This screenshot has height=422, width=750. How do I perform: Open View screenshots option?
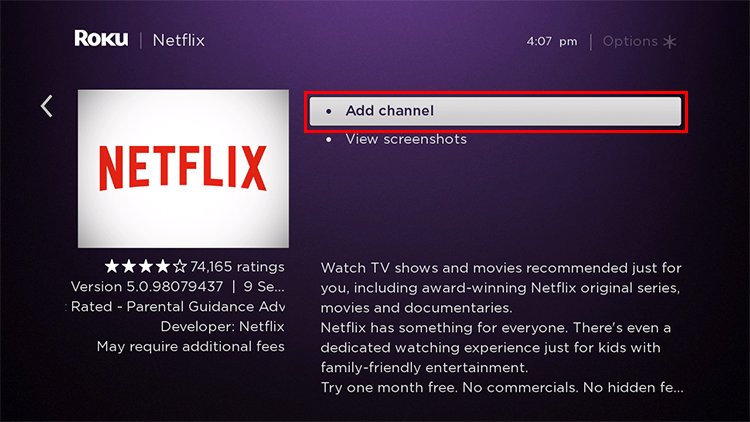[x=406, y=139]
